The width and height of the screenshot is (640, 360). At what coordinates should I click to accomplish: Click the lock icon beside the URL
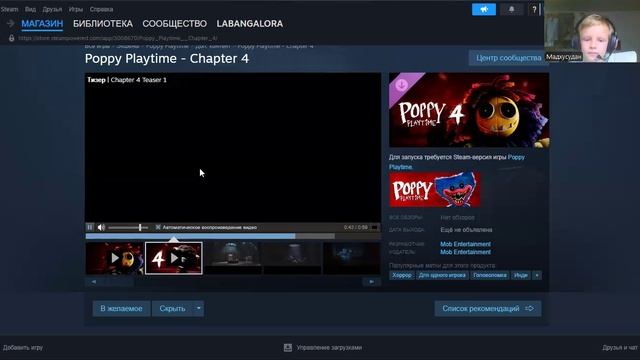[11, 38]
